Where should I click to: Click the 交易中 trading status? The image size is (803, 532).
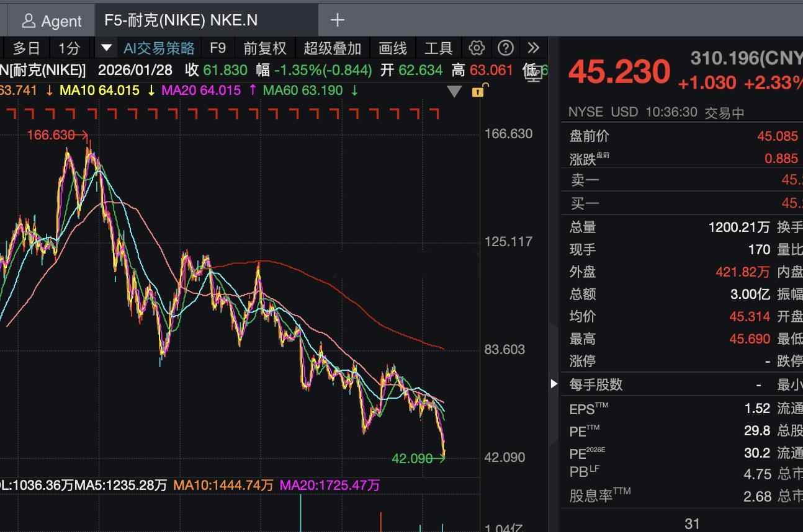coord(724,113)
